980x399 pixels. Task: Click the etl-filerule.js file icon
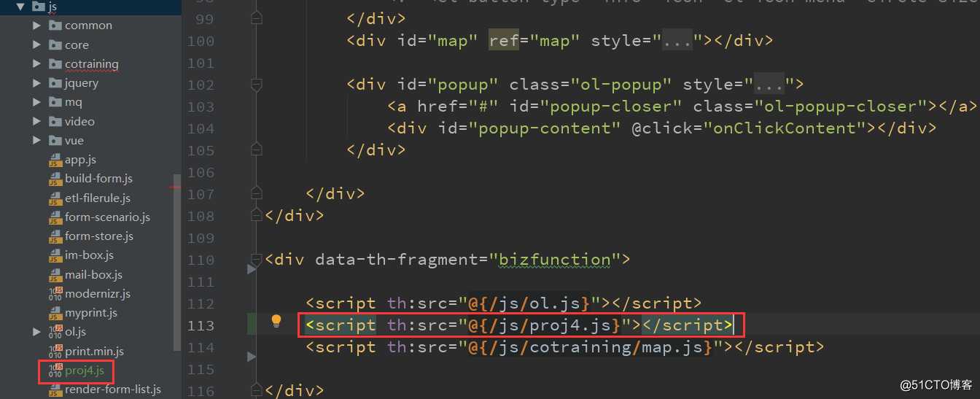coord(55,198)
